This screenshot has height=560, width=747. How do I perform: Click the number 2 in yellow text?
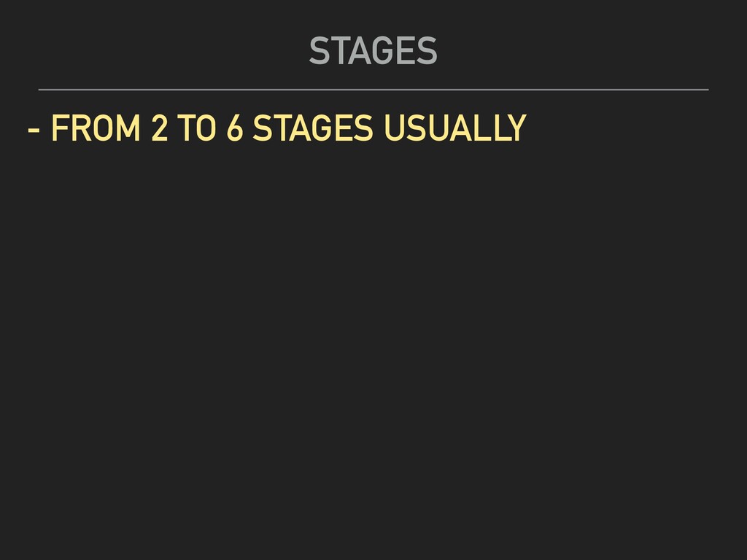pyautogui.click(x=160, y=128)
